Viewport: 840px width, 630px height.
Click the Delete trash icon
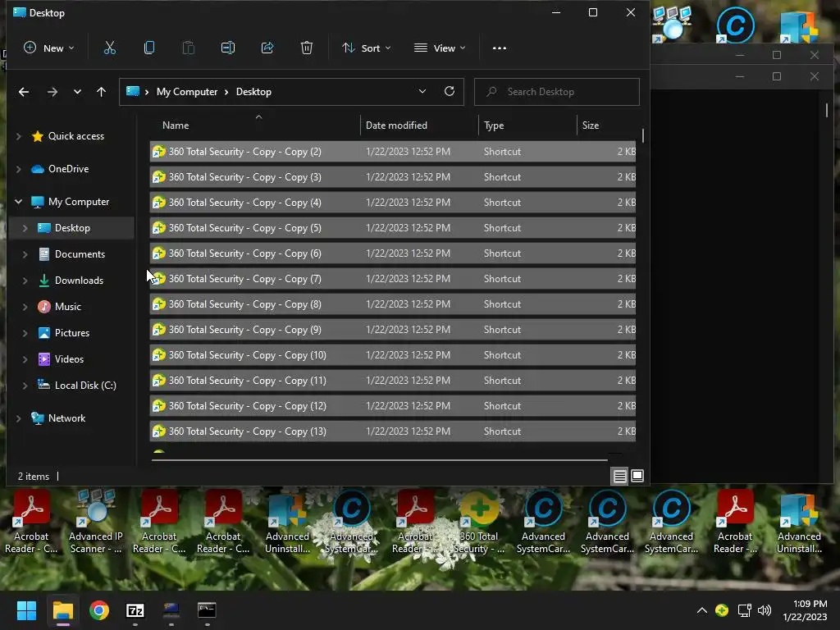[307, 48]
